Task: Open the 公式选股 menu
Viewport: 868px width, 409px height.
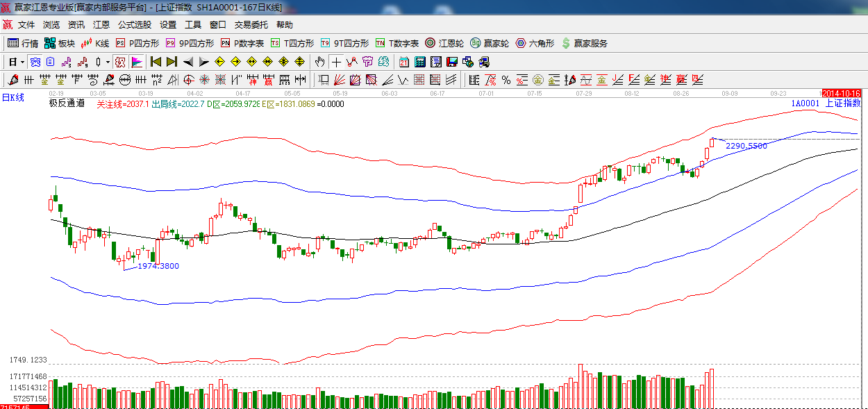Action: (134, 25)
